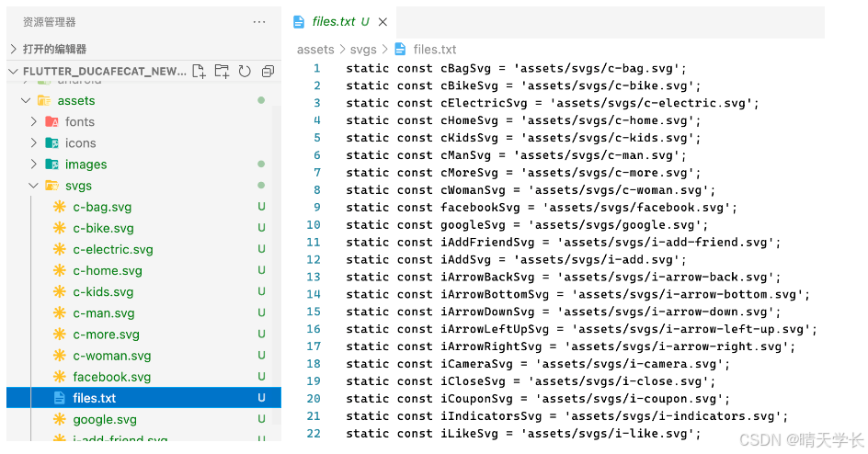Click the svg icon beside c-woman.svg

tap(59, 356)
